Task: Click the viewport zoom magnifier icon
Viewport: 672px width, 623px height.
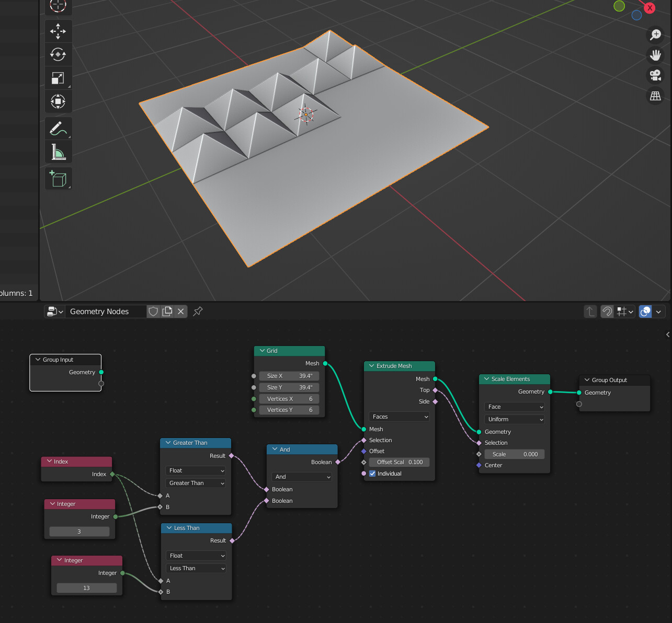Action: point(655,34)
